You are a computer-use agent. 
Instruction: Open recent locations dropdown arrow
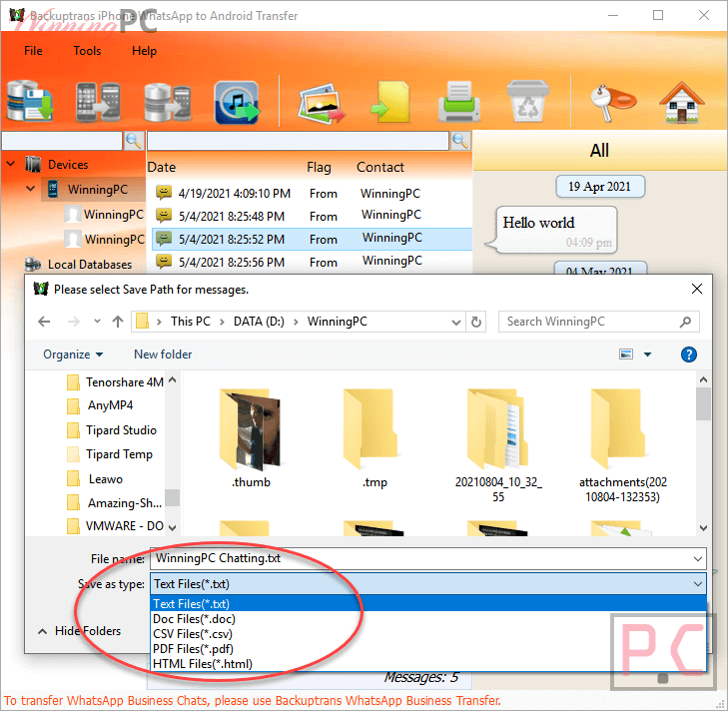pos(97,322)
